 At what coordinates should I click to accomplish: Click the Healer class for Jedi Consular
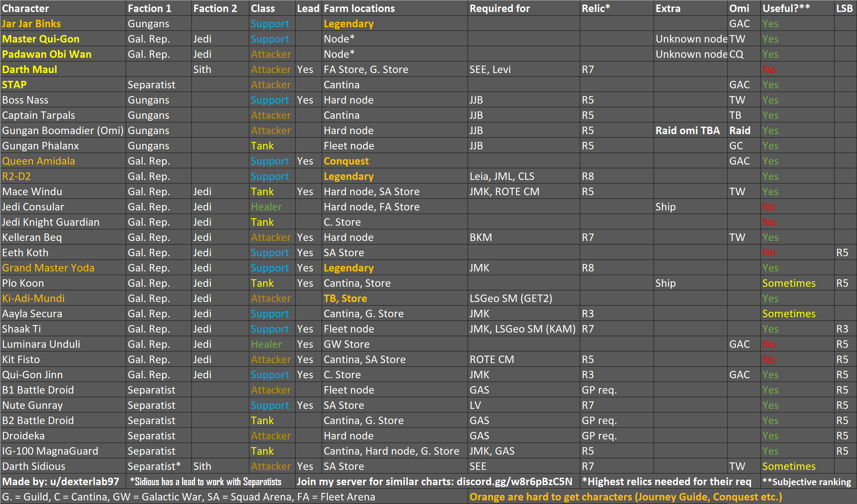[x=266, y=207]
